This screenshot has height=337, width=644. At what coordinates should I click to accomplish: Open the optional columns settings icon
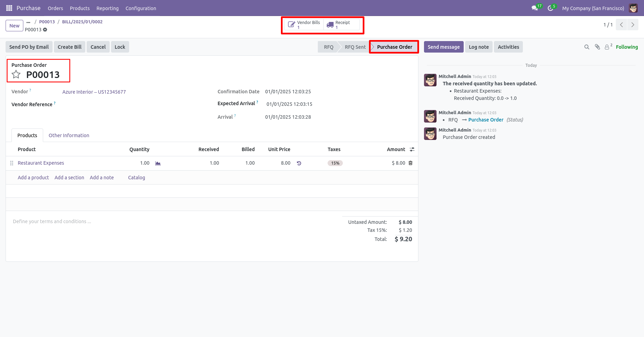point(412,149)
